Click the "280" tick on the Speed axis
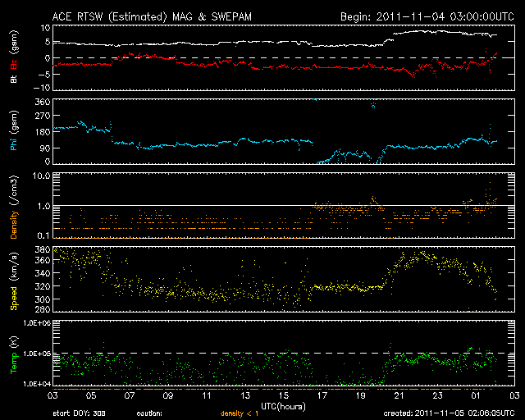This screenshot has height=420, width=525. tap(43, 308)
